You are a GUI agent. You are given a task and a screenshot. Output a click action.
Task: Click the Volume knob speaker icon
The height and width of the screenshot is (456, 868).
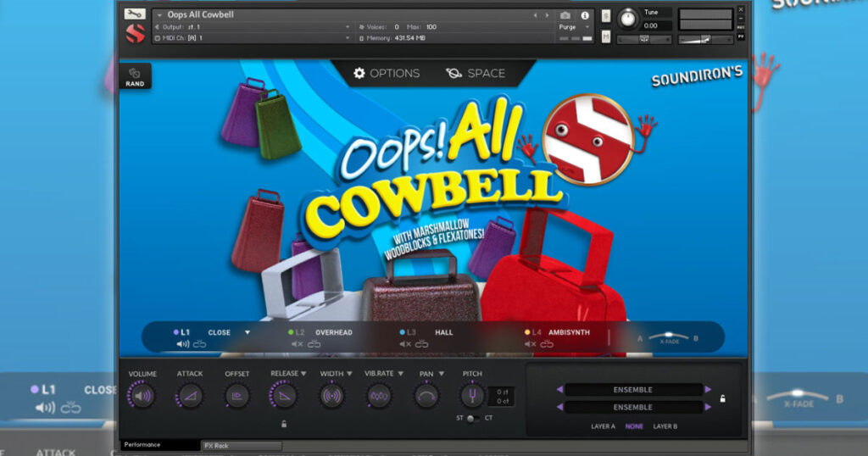142,396
